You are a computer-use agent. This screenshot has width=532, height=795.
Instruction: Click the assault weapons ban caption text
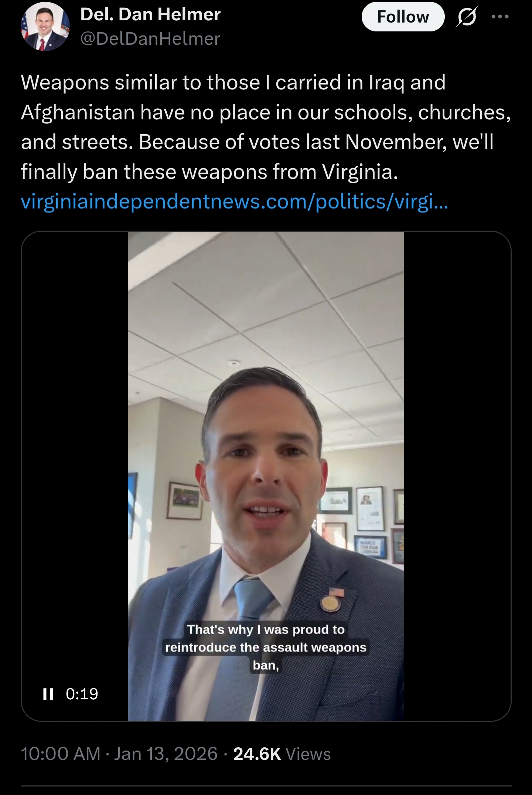coord(266,647)
